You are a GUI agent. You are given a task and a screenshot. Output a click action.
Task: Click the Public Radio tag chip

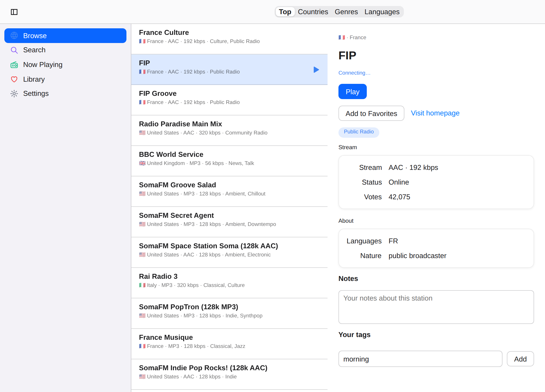359,132
